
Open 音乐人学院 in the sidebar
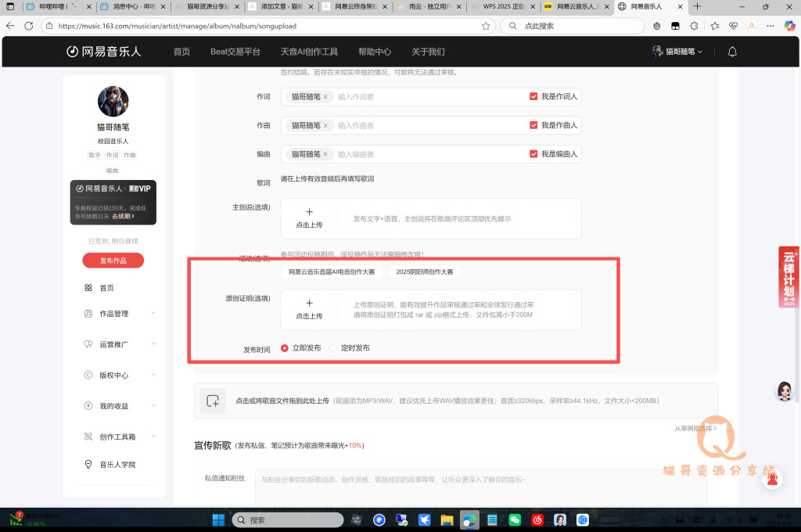click(x=117, y=465)
